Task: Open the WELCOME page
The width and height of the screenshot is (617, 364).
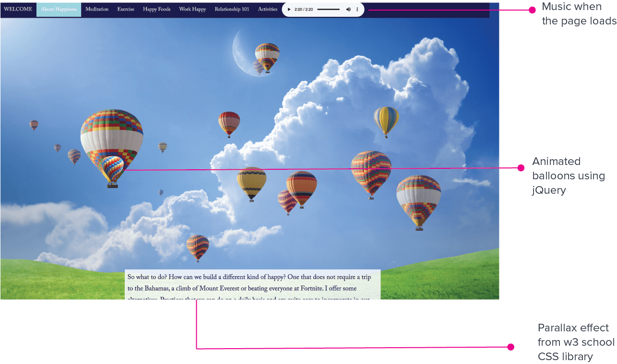Action: click(x=18, y=9)
